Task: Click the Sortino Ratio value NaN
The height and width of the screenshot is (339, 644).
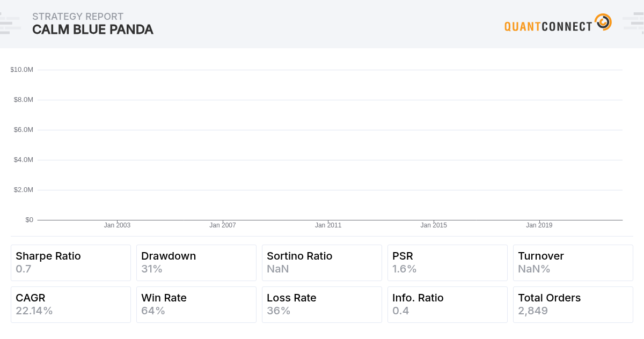Action: click(278, 269)
